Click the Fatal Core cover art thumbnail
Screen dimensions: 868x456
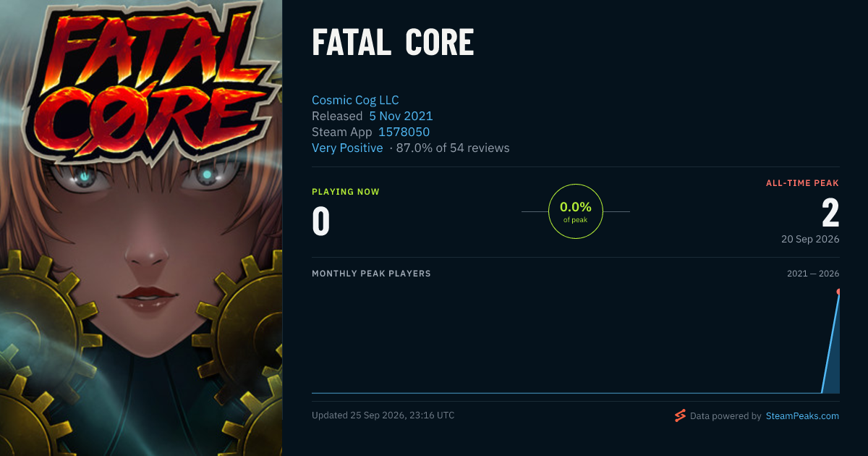pyautogui.click(x=141, y=228)
